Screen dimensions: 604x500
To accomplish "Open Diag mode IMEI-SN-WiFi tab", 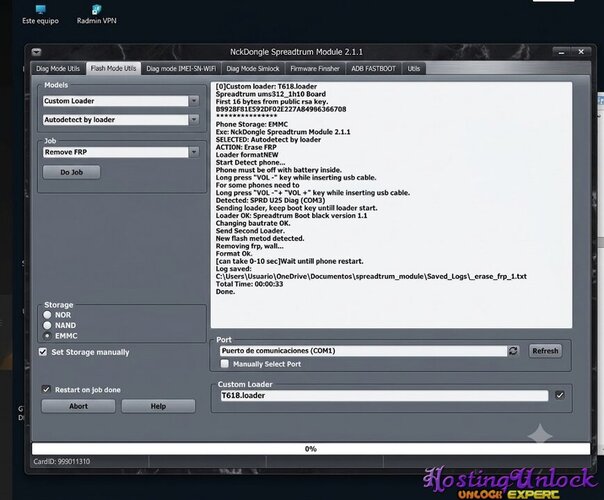I will click(x=181, y=69).
